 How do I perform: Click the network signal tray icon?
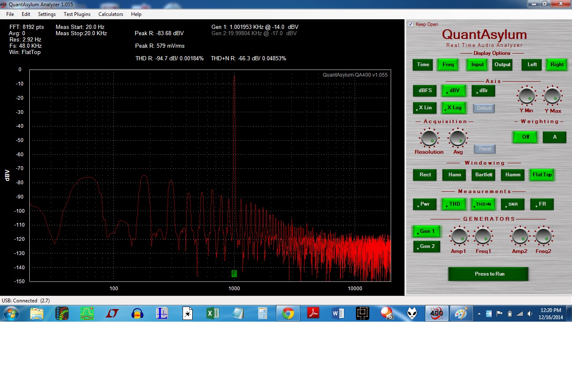point(520,314)
